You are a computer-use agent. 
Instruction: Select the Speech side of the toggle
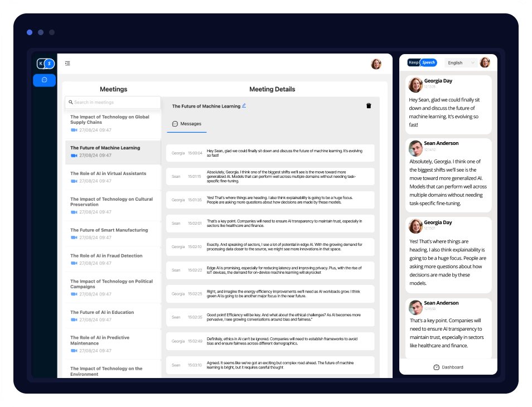coord(428,62)
